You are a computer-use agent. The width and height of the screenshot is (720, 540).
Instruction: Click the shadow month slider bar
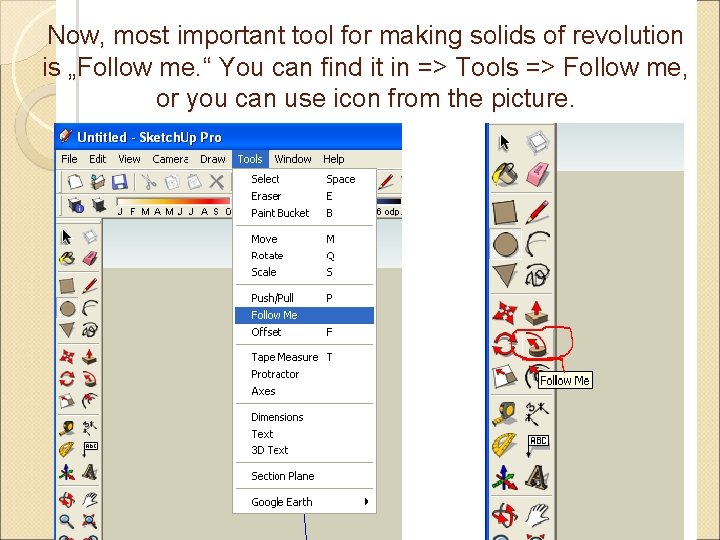click(x=174, y=201)
